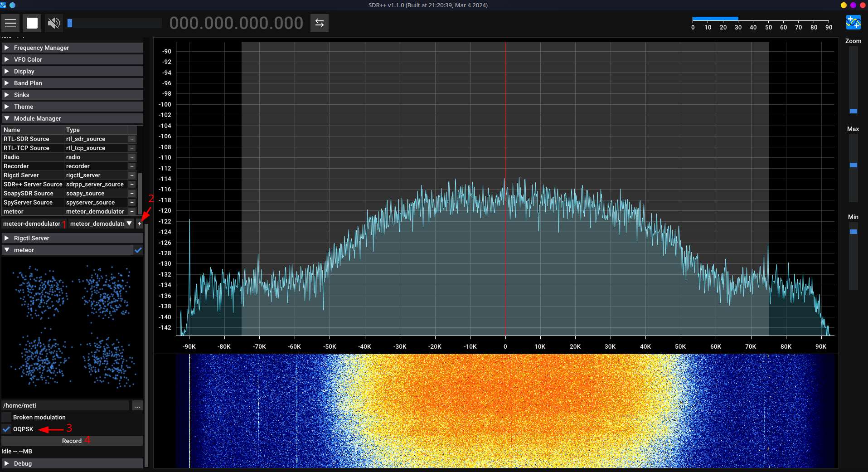Enable the Broken modulation checkbox

pyautogui.click(x=6, y=417)
